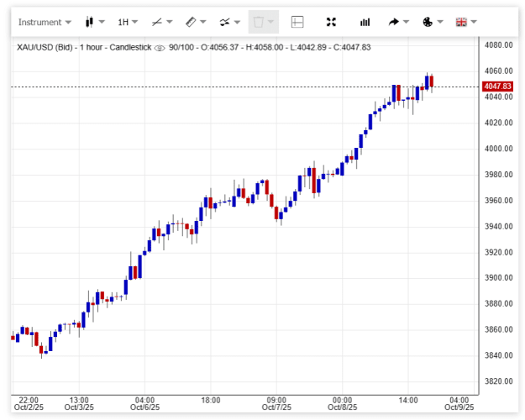Click the 4047.83 current price label
Image resolution: width=525 pixels, height=420 pixels.
coord(497,87)
